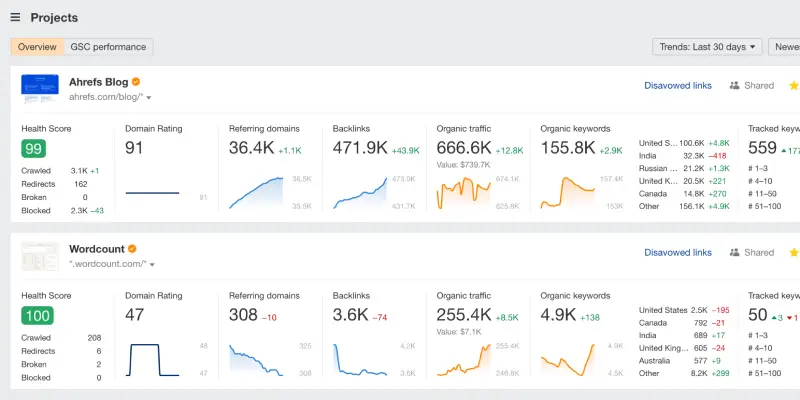
Task: Click the Wordcount Organic keywords 4.9K value
Action: (x=558, y=315)
